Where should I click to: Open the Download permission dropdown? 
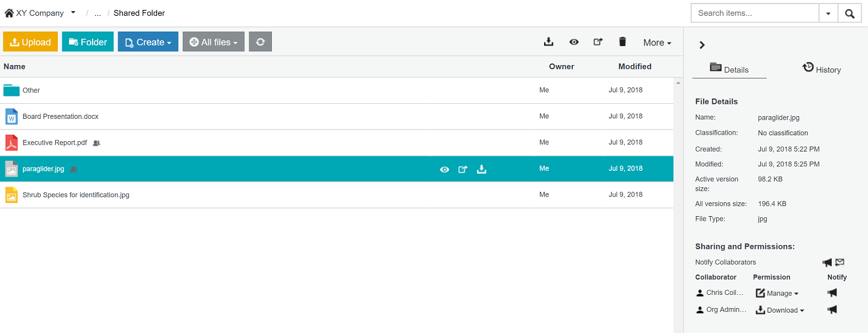780,311
